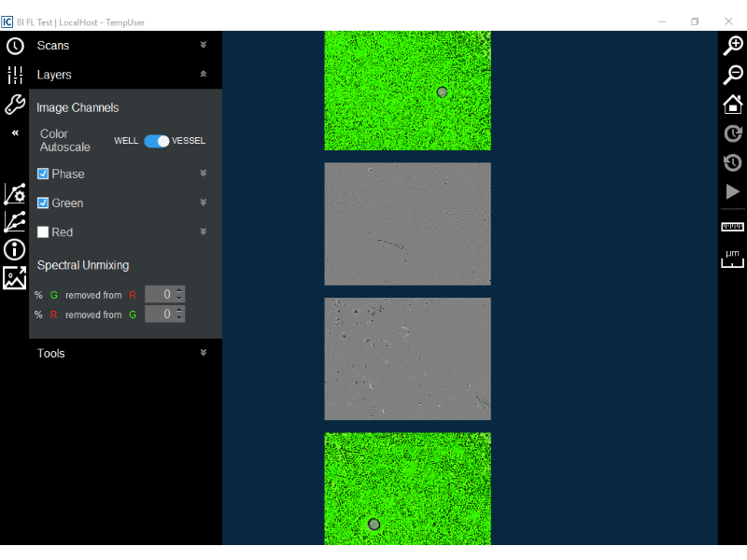Open the info circle icon
The height and width of the screenshot is (560, 747).
[x=15, y=249]
